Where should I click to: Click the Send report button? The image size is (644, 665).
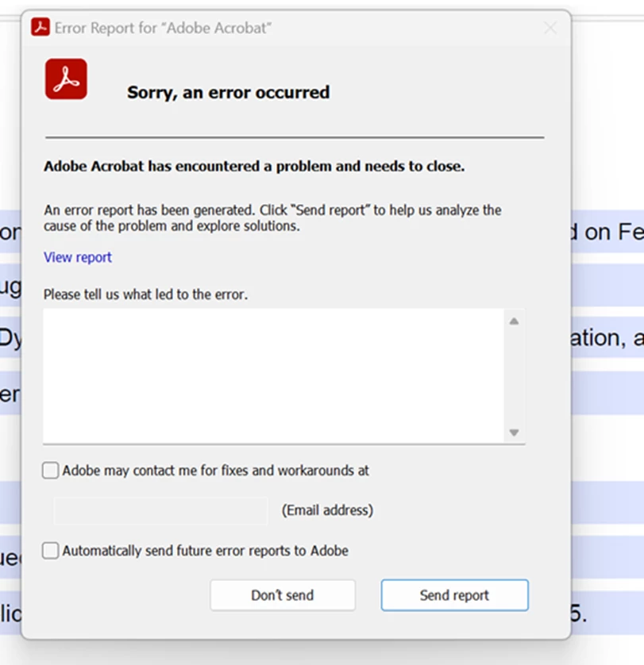(x=454, y=595)
